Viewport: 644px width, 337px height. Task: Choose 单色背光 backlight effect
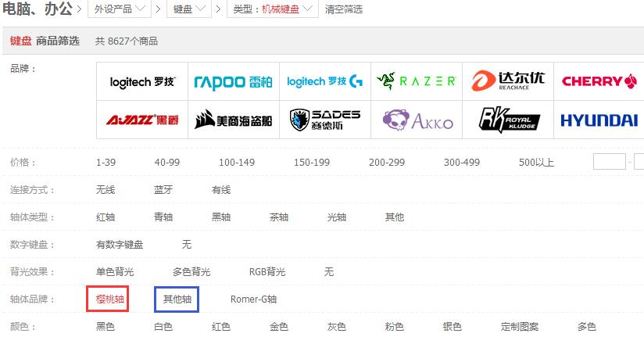115,271
